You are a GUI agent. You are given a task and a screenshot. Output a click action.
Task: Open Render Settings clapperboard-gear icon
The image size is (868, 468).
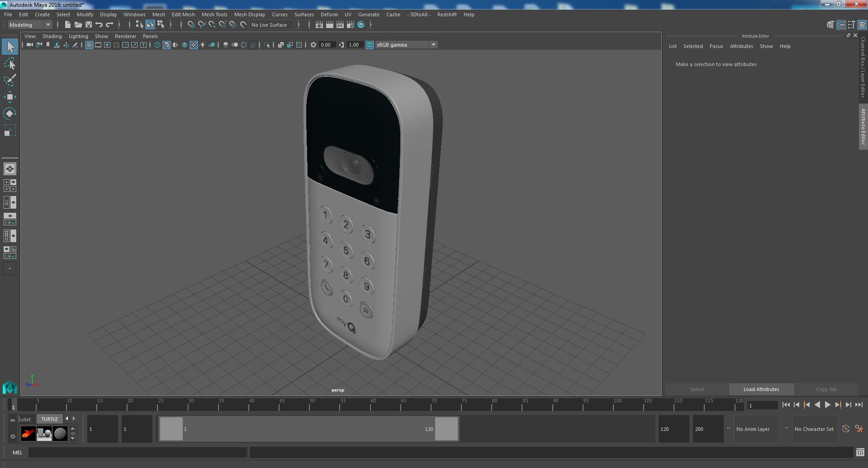click(x=351, y=25)
